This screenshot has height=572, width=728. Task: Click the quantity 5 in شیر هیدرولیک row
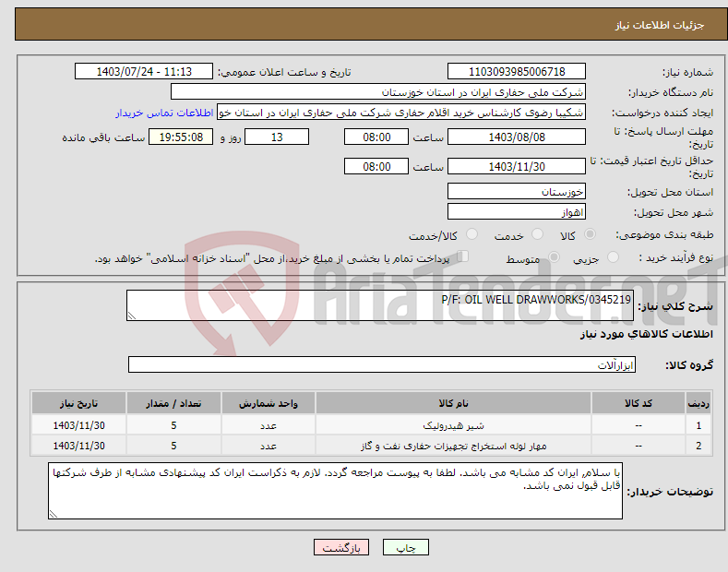point(173,424)
